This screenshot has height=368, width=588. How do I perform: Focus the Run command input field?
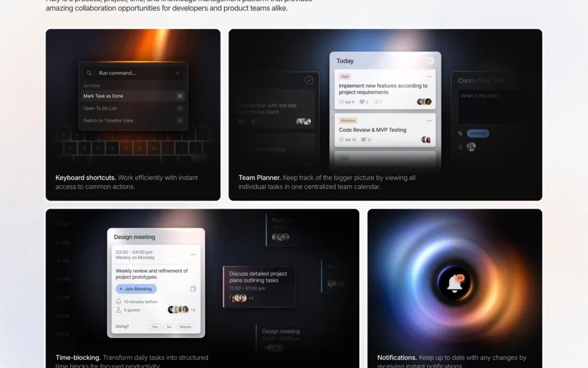tap(133, 73)
